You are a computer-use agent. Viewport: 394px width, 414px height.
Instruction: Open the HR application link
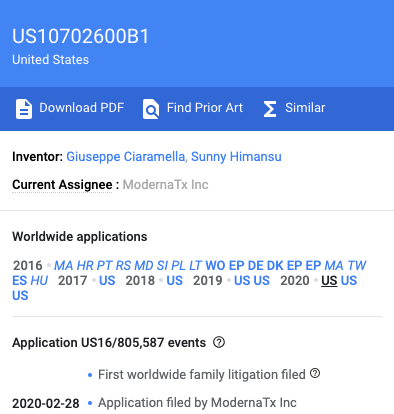point(85,266)
